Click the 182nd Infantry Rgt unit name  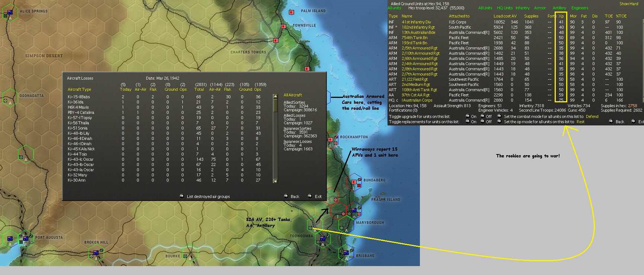click(418, 27)
